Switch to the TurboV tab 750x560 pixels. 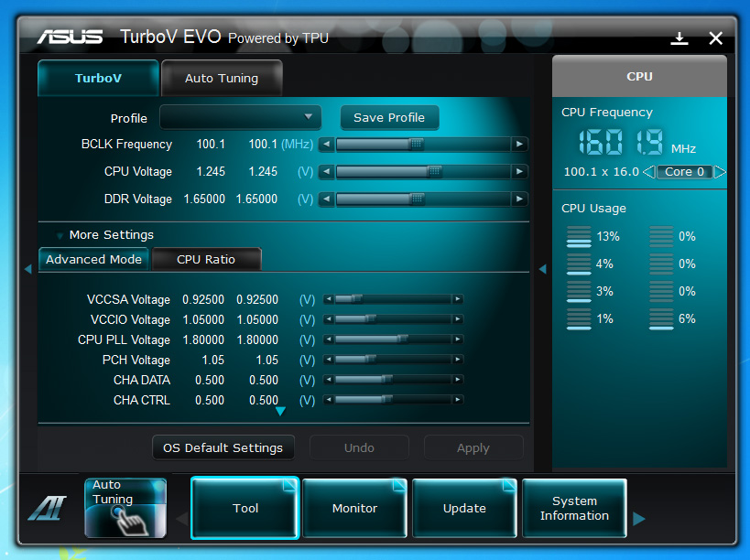pos(98,79)
